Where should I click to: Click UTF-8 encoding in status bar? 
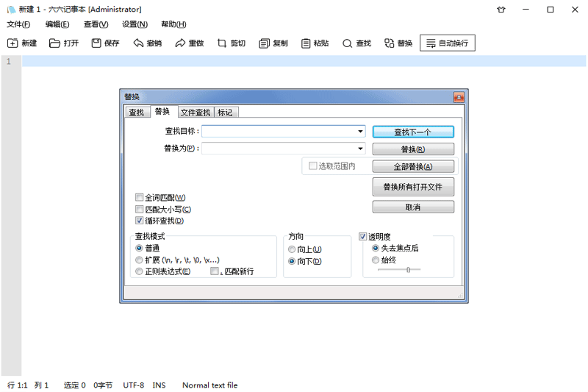click(134, 385)
